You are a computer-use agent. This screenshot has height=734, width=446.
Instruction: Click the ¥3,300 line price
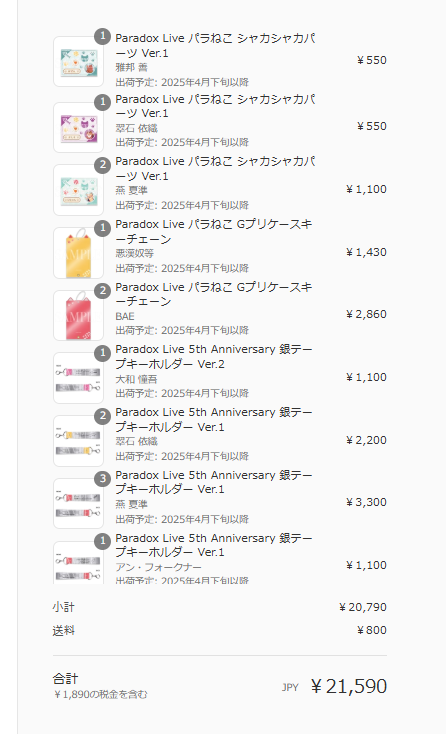coord(366,502)
